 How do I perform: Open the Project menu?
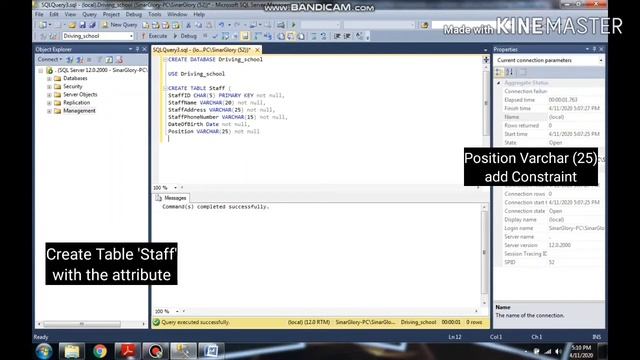(x=111, y=14)
